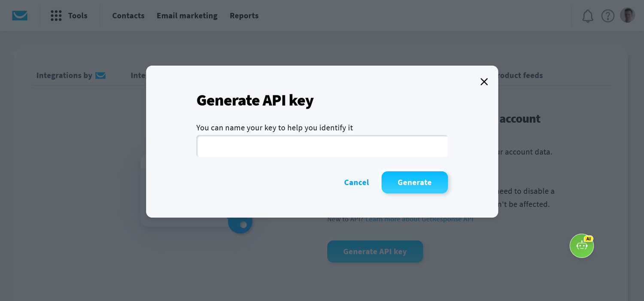
Task: Click the blue key illustration
Action: pyautogui.click(x=240, y=223)
